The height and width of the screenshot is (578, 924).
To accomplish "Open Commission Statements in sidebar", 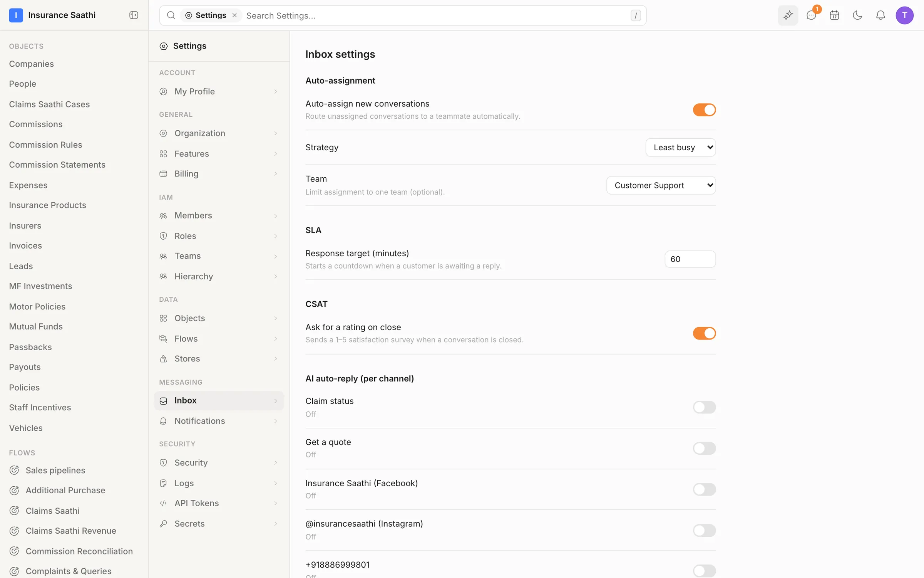I will pos(57,165).
